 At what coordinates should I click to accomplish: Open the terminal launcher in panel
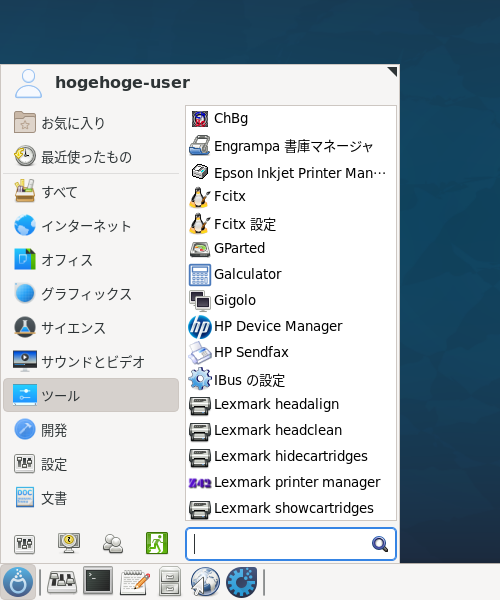(98, 581)
